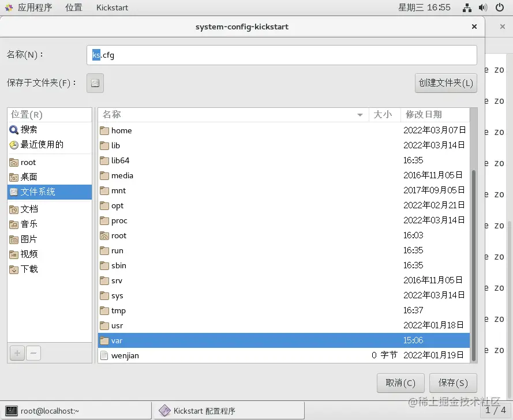Click the add bookmark plus button
Screen dimensions: 513x420
pos(17,353)
